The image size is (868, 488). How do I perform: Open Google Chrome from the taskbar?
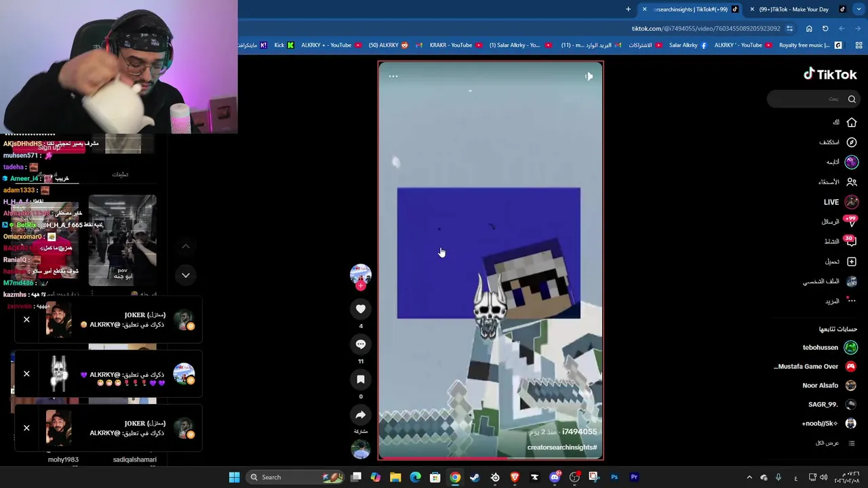455,477
